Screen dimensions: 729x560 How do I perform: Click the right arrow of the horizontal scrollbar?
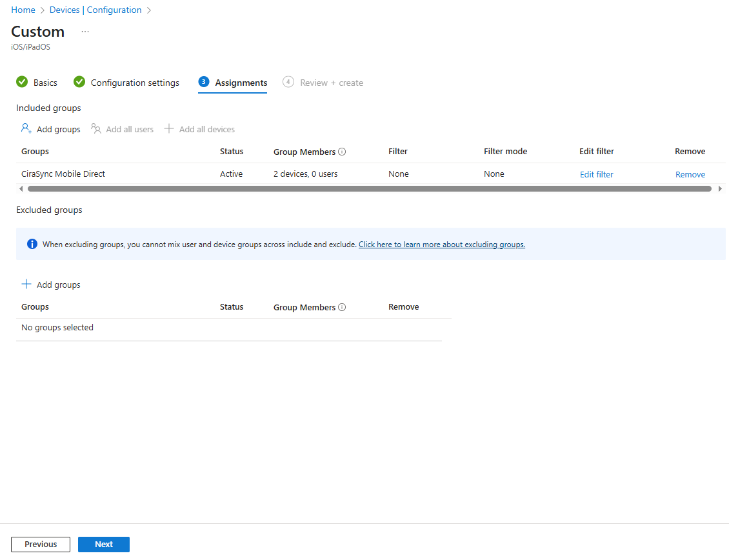pyautogui.click(x=720, y=188)
